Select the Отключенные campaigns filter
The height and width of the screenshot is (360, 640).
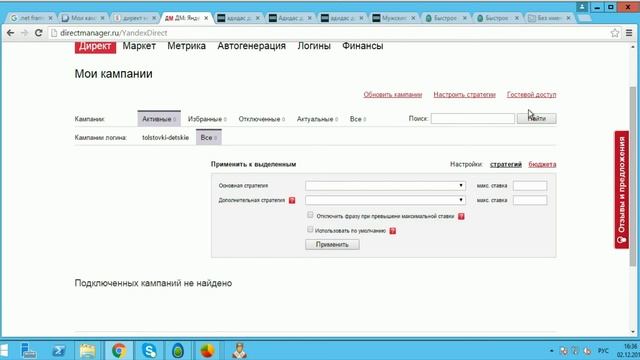pyautogui.click(x=262, y=119)
